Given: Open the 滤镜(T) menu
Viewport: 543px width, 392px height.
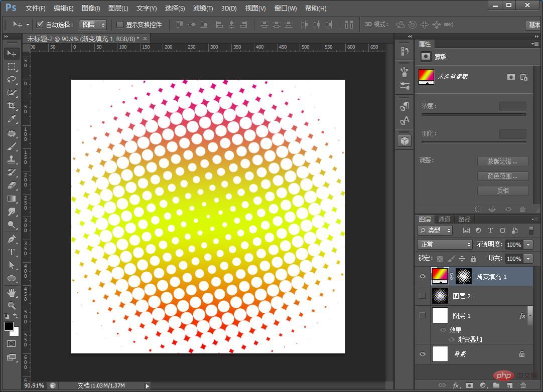Looking at the screenshot, I should point(203,8).
